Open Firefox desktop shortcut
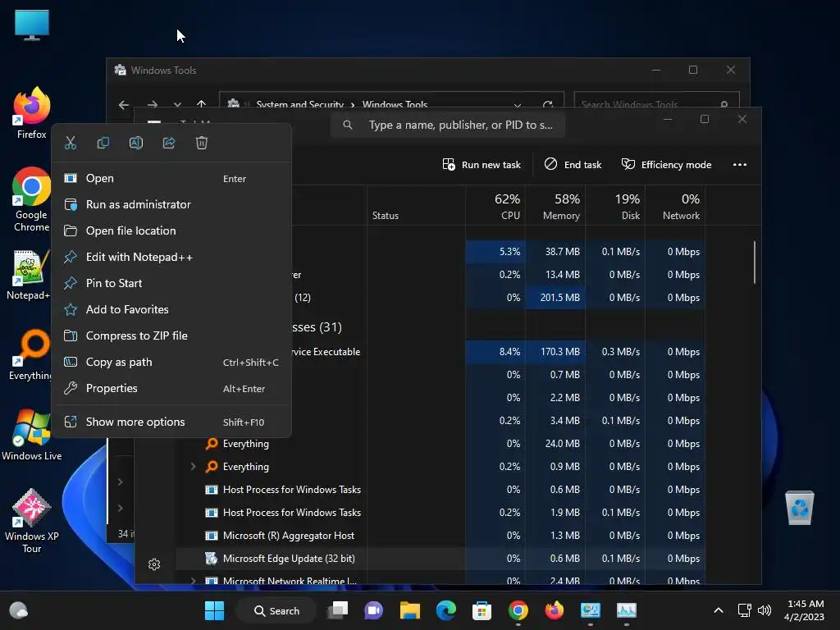The width and height of the screenshot is (840, 630). [x=32, y=113]
